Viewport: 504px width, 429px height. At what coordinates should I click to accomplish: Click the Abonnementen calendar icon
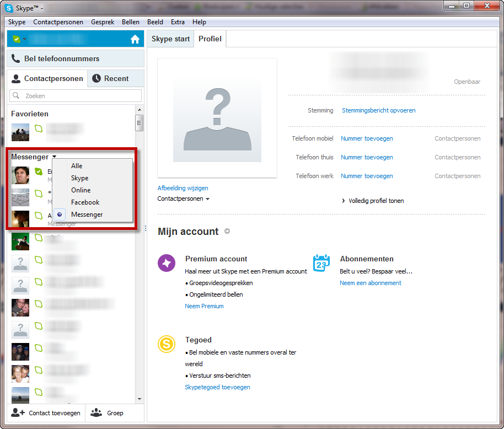(321, 263)
